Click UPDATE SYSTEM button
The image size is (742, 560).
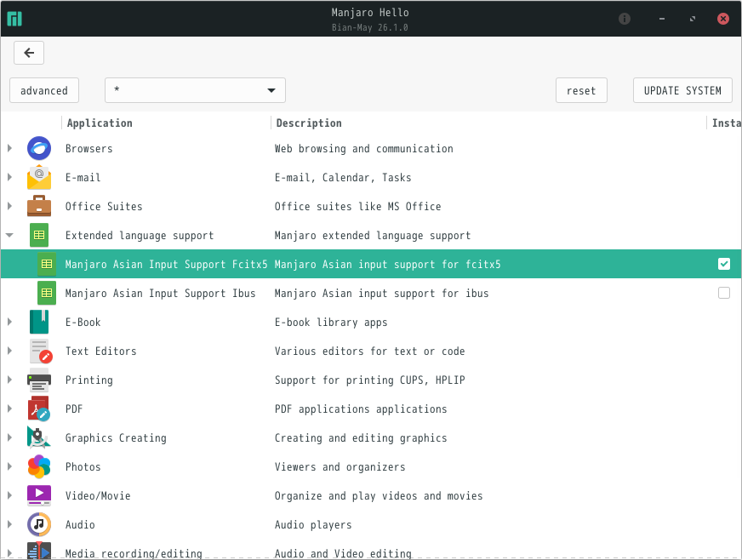pos(682,90)
